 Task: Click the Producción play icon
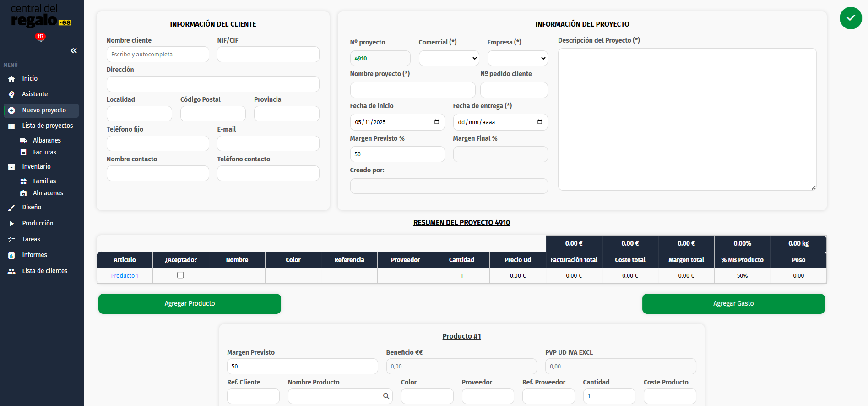(x=11, y=224)
